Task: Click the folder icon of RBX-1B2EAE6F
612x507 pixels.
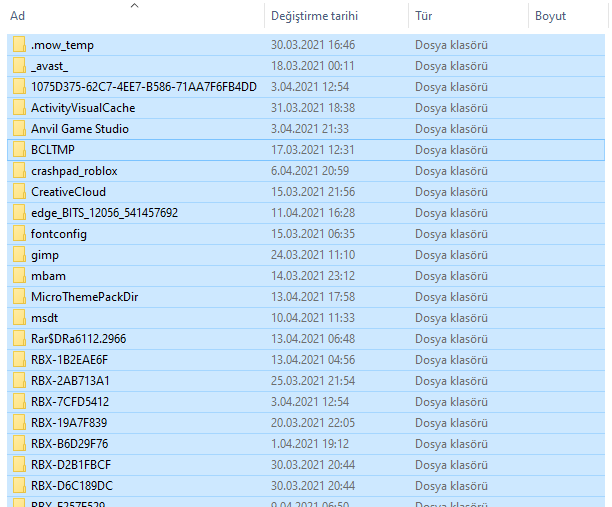Action: point(19,359)
